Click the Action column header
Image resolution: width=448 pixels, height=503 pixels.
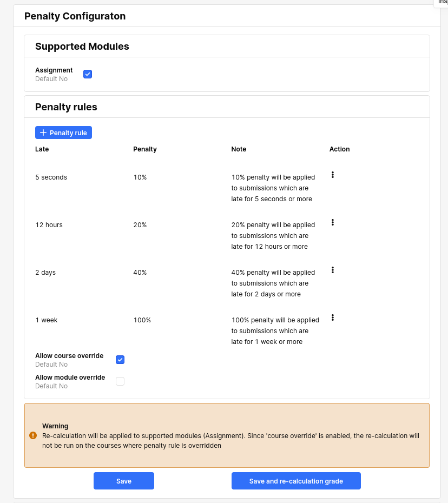[340, 149]
